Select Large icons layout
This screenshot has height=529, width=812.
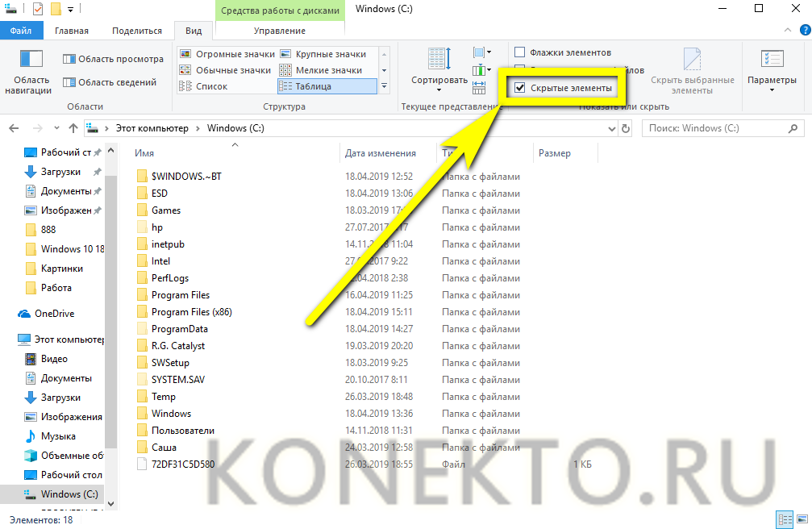click(323, 54)
